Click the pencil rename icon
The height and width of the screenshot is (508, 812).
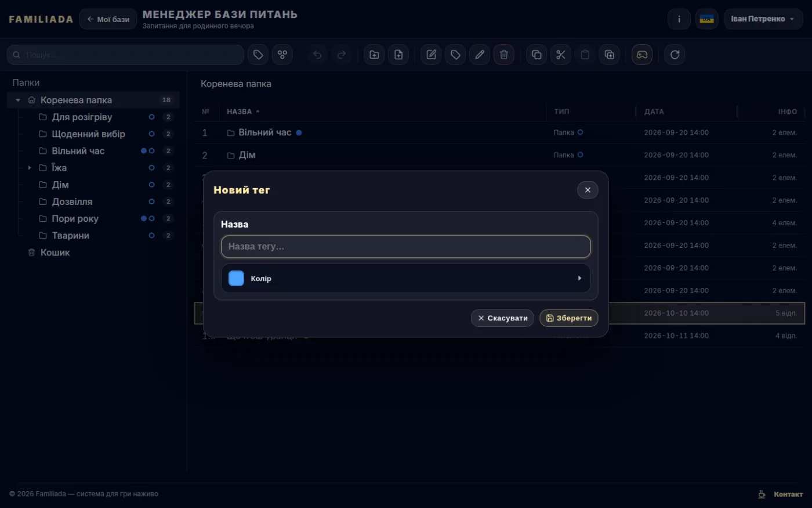479,55
